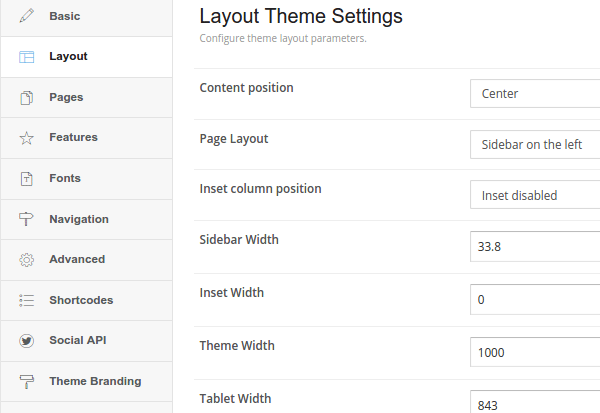Click the layout grid icon

click(26, 57)
